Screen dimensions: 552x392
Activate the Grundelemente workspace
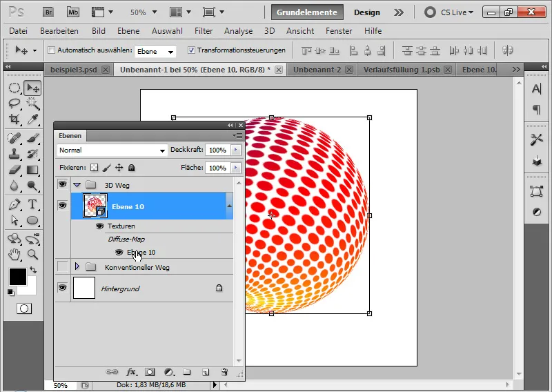(x=307, y=12)
